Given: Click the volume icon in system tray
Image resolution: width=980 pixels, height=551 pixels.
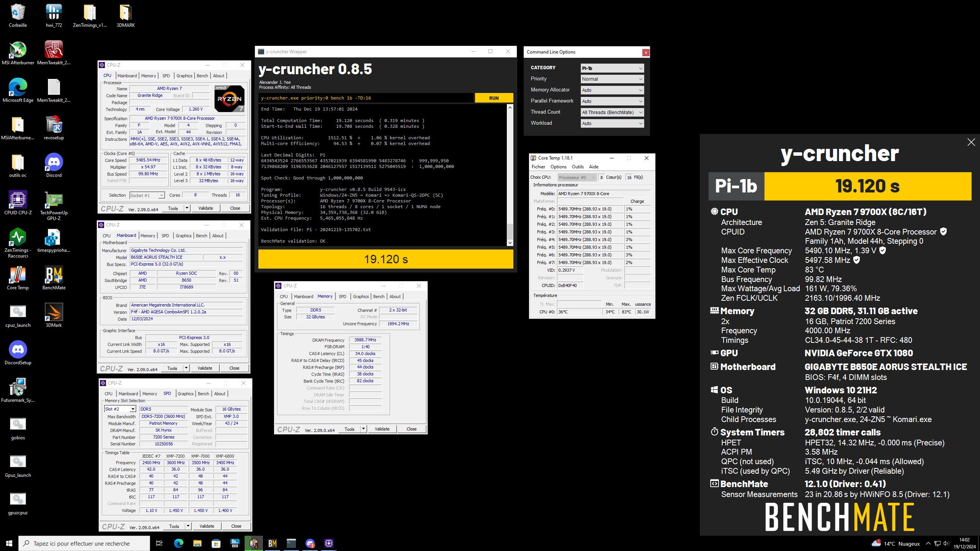Looking at the screenshot, I should (x=946, y=543).
